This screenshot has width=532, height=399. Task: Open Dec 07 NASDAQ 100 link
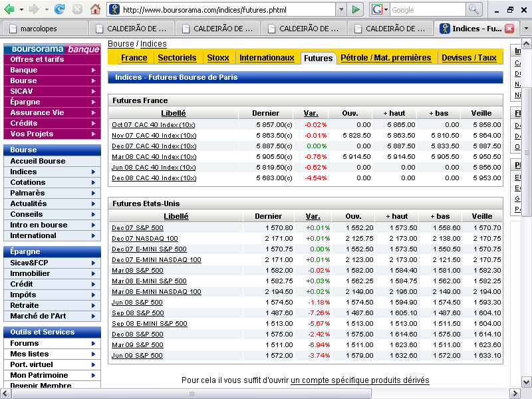(145, 239)
